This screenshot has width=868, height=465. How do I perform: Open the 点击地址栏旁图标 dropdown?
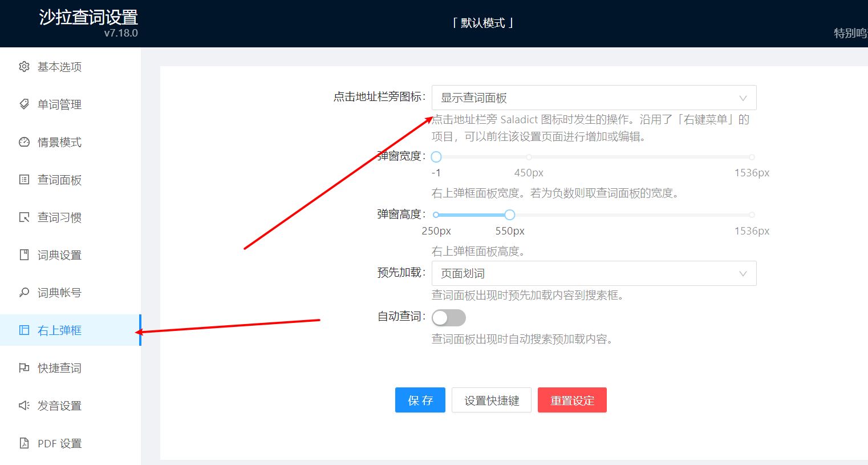[594, 98]
